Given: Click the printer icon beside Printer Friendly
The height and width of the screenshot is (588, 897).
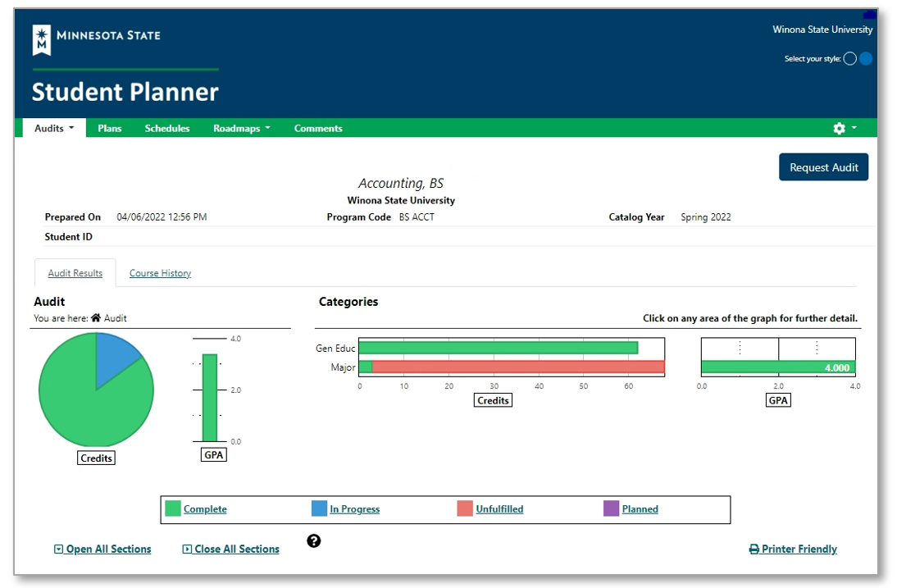Looking at the screenshot, I should coord(754,549).
